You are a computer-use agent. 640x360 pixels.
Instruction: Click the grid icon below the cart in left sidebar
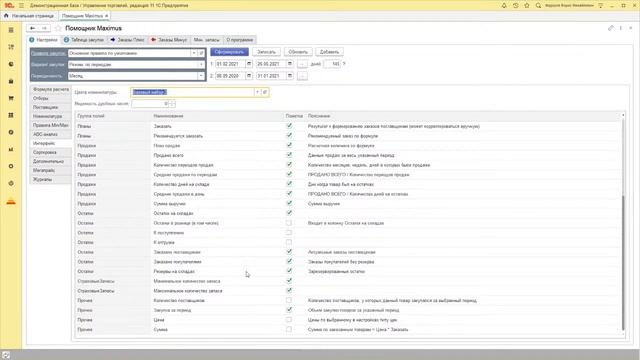11,116
